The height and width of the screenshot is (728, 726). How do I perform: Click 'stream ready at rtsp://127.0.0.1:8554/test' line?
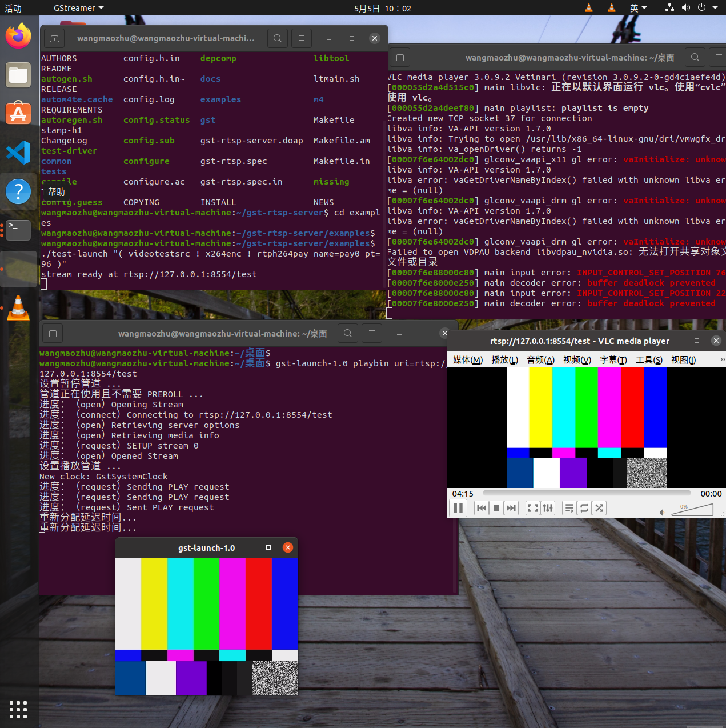[149, 274]
